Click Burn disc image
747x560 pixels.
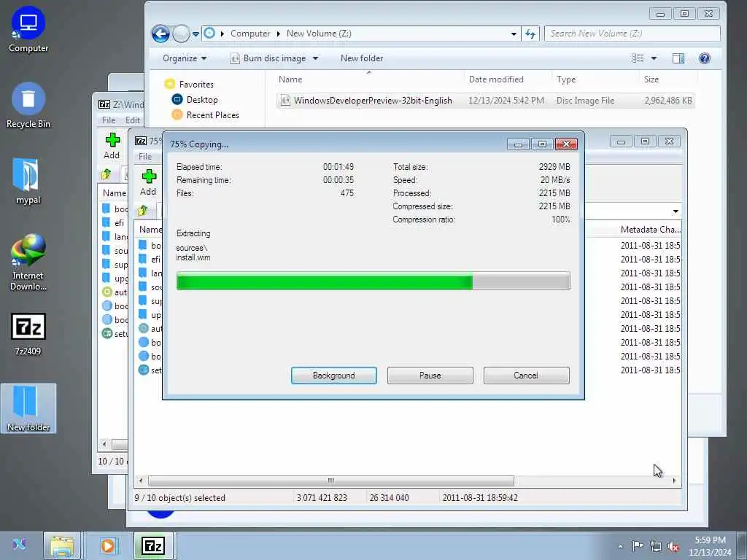[268, 58]
